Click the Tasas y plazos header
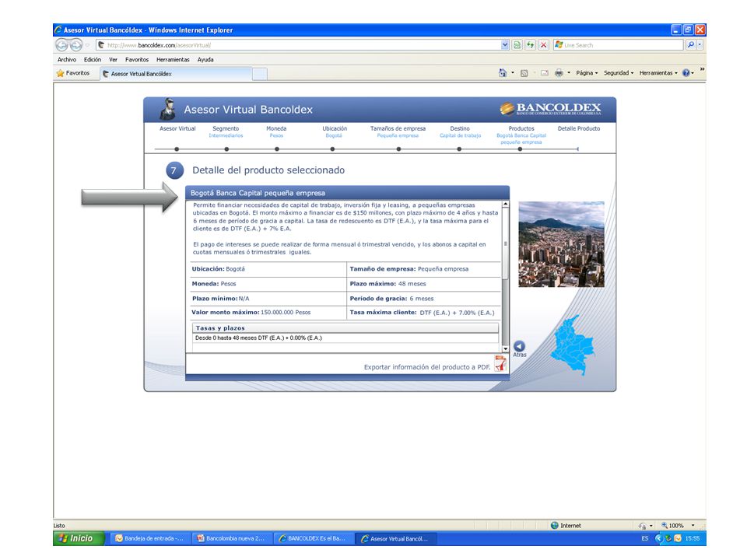This screenshot has height=560, width=747. [345, 328]
